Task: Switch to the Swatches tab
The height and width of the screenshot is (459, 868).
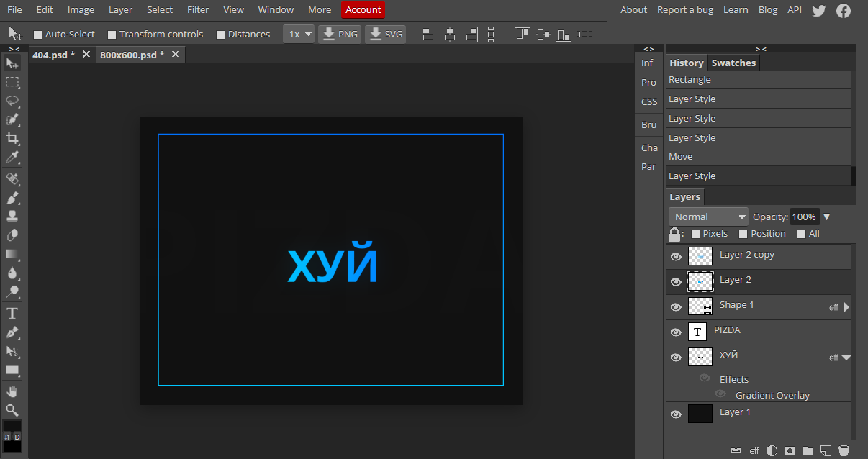Action: (x=733, y=63)
